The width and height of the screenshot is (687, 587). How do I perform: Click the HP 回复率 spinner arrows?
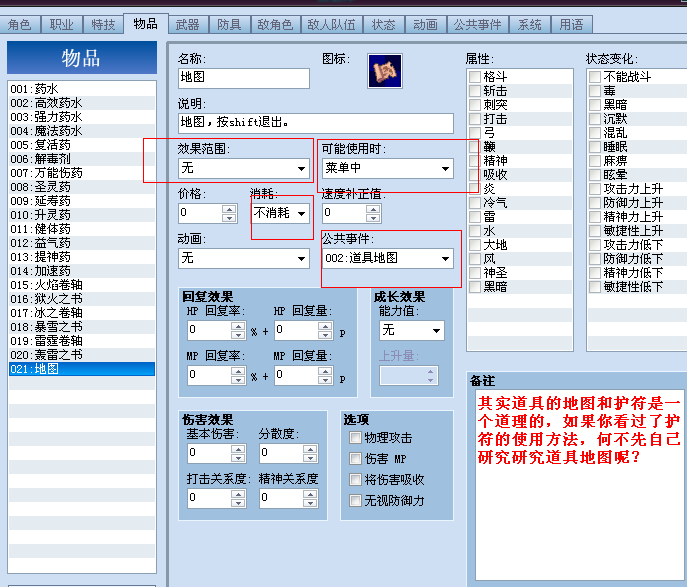(x=238, y=331)
